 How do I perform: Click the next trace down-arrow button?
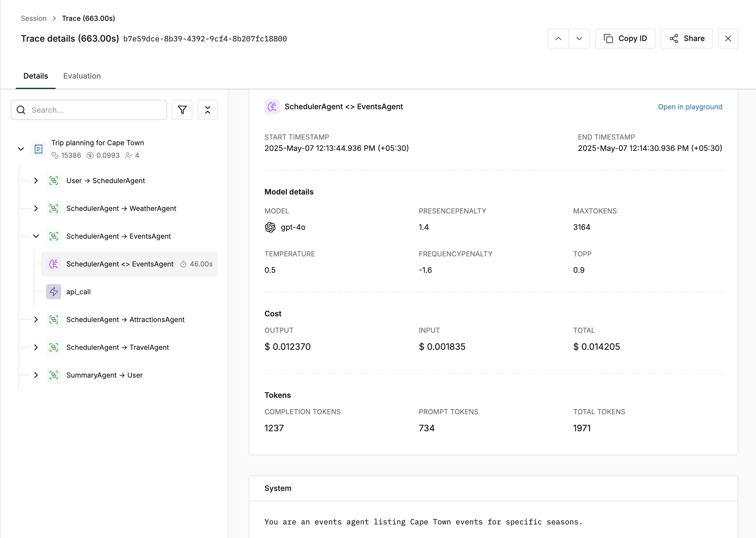click(579, 39)
